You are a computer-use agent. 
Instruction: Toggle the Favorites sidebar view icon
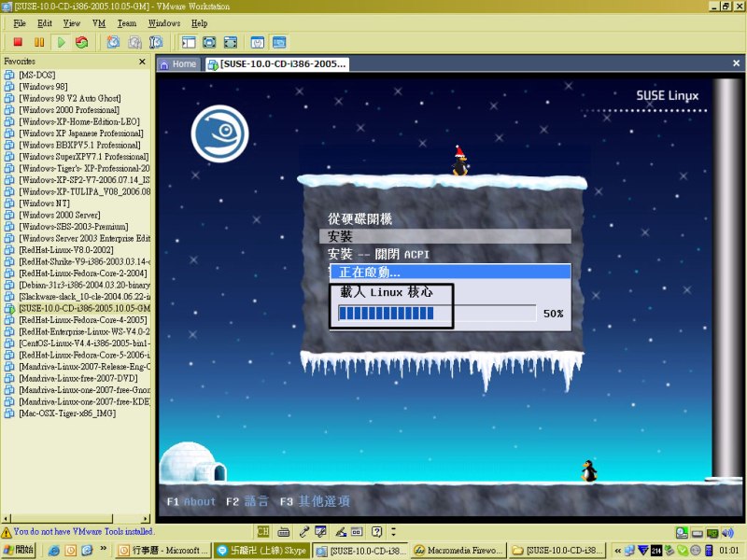189,42
